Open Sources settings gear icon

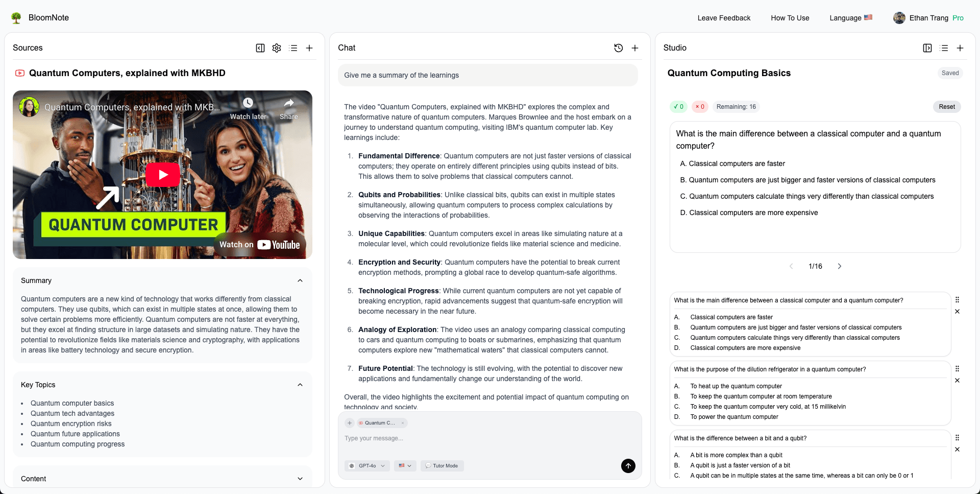tap(277, 48)
